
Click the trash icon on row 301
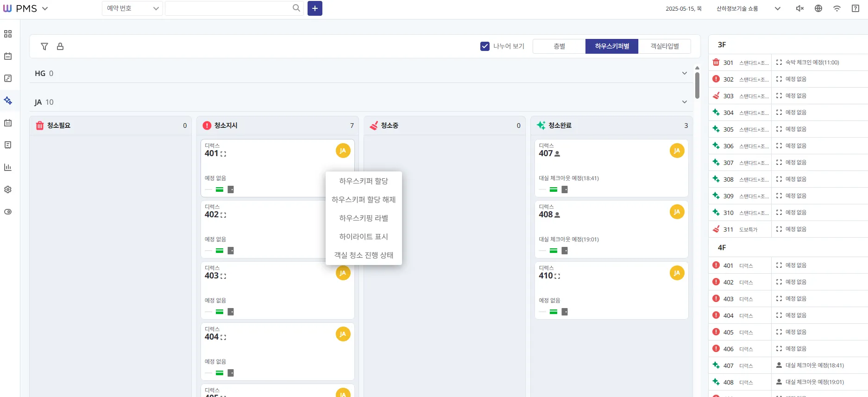[x=716, y=62]
